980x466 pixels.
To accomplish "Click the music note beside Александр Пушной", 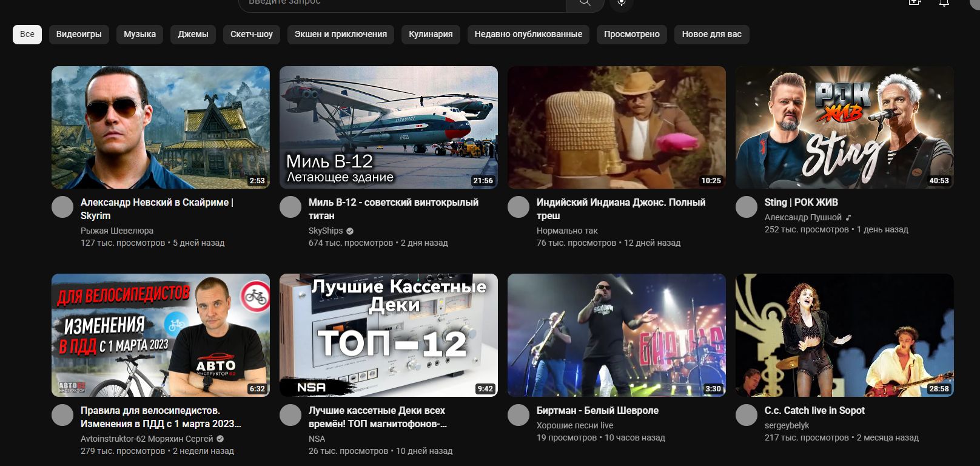I will pyautogui.click(x=848, y=217).
